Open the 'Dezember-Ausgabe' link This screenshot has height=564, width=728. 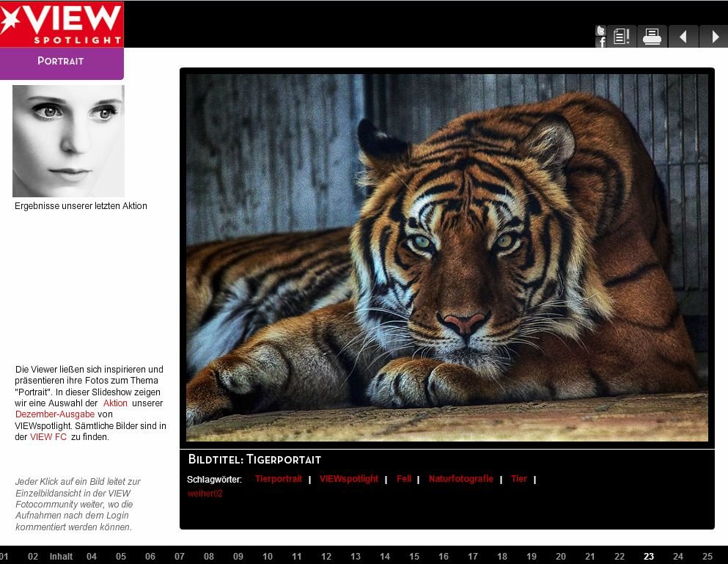coord(55,414)
